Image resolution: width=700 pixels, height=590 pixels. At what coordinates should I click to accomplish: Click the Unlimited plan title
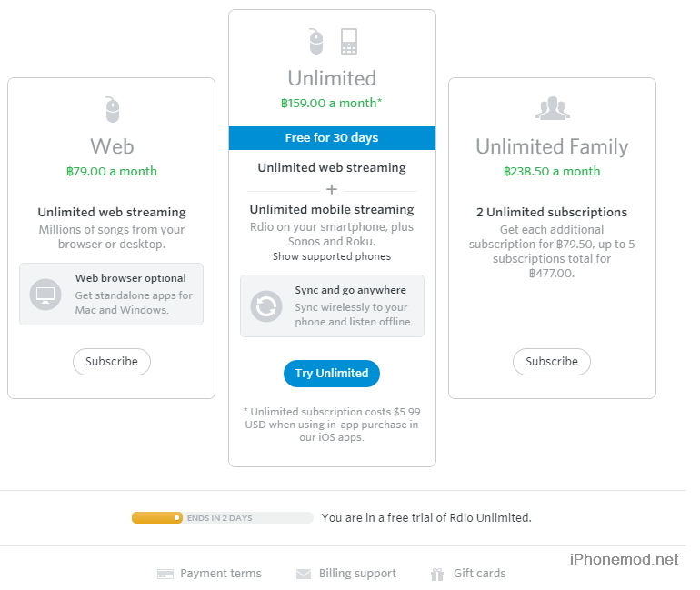332,78
